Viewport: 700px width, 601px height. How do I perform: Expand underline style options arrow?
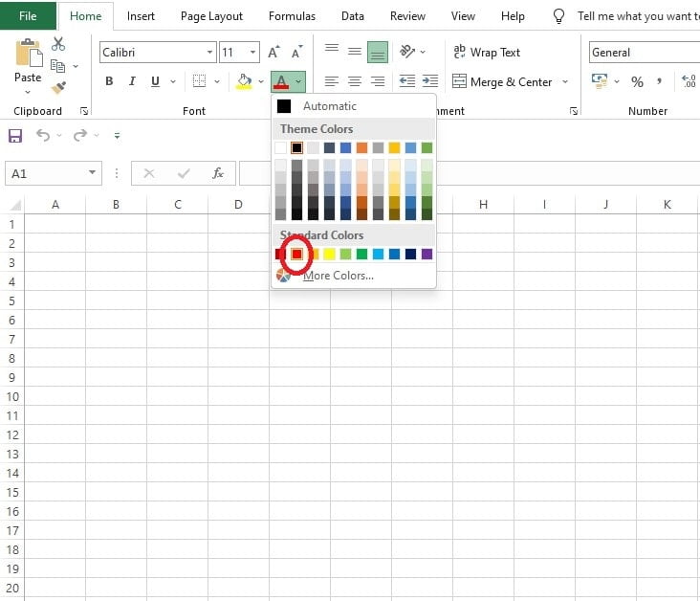(173, 81)
